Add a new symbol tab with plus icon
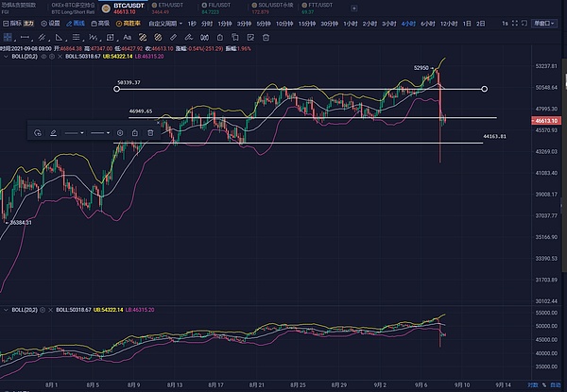This screenshot has height=392, width=567. tap(354, 8)
